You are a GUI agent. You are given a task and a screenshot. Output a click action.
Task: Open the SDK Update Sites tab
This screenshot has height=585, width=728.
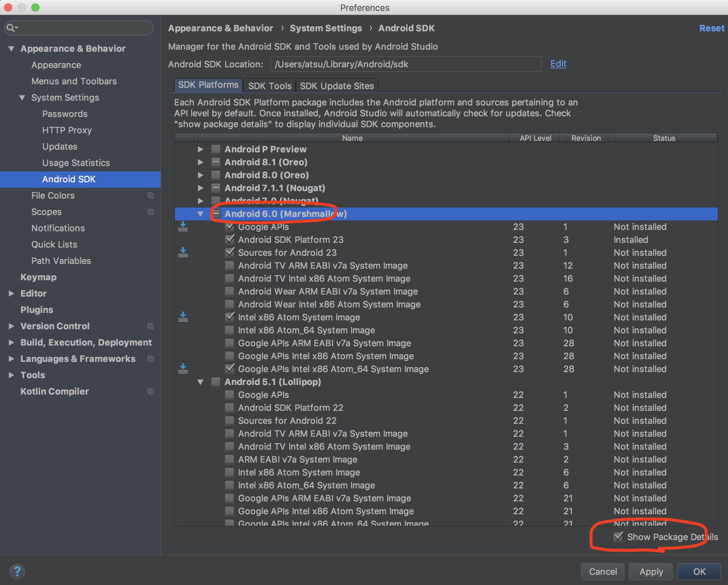pos(337,86)
